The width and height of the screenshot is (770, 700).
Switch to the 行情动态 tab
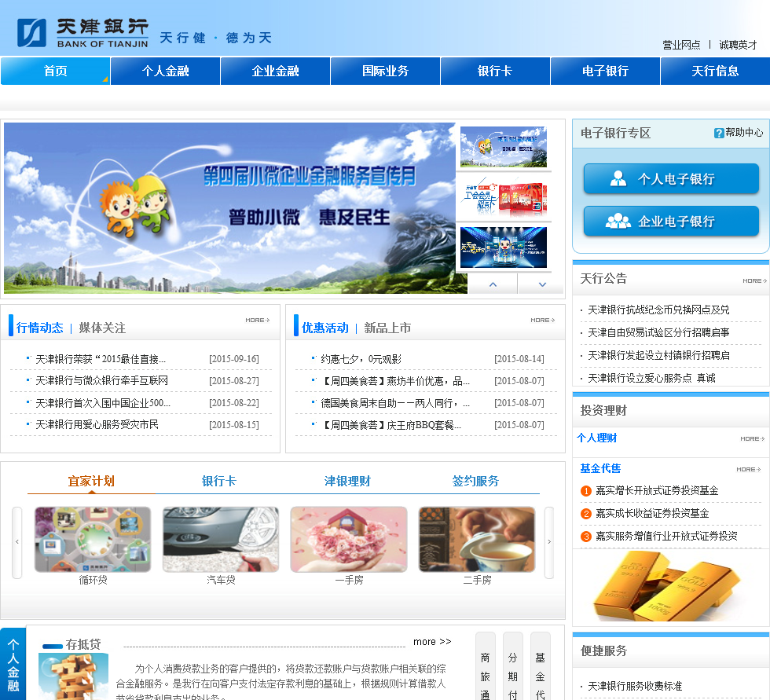40,328
